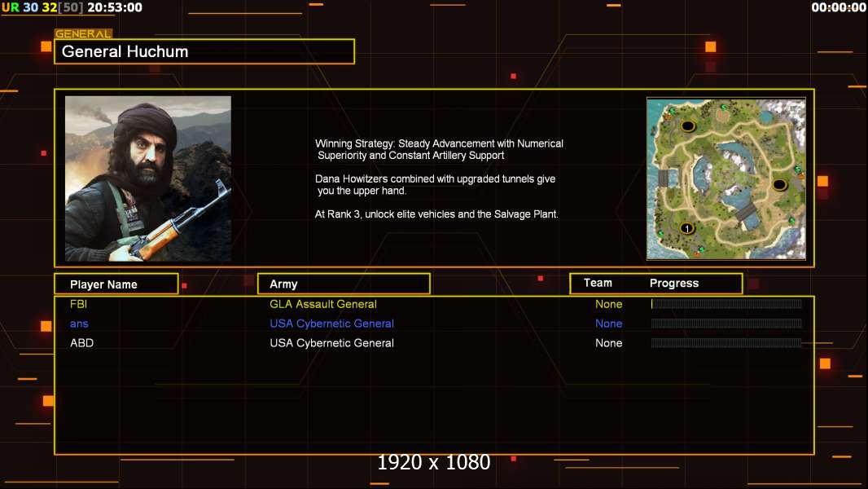Click the loading progress bar for ABD
The width and height of the screenshot is (868, 489).
726,343
